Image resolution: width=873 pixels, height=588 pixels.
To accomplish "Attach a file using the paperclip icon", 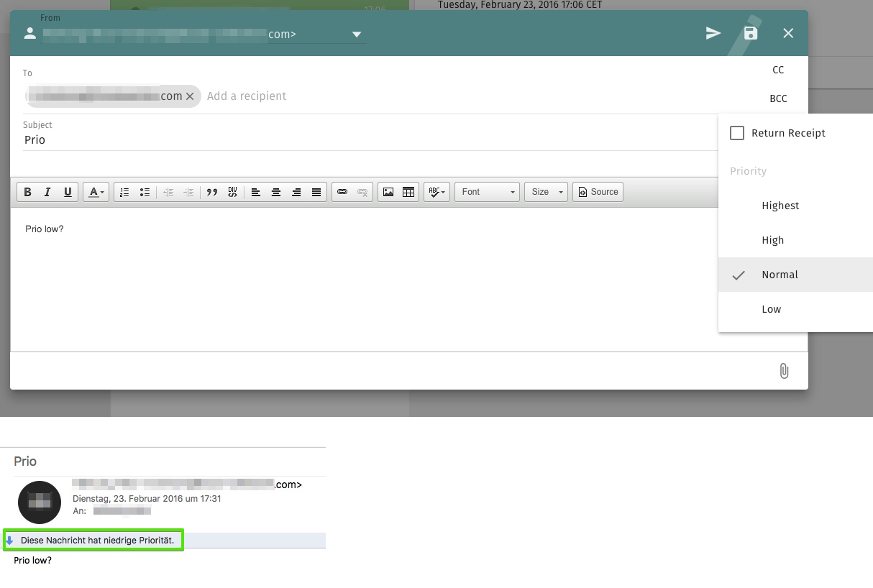I will click(784, 371).
